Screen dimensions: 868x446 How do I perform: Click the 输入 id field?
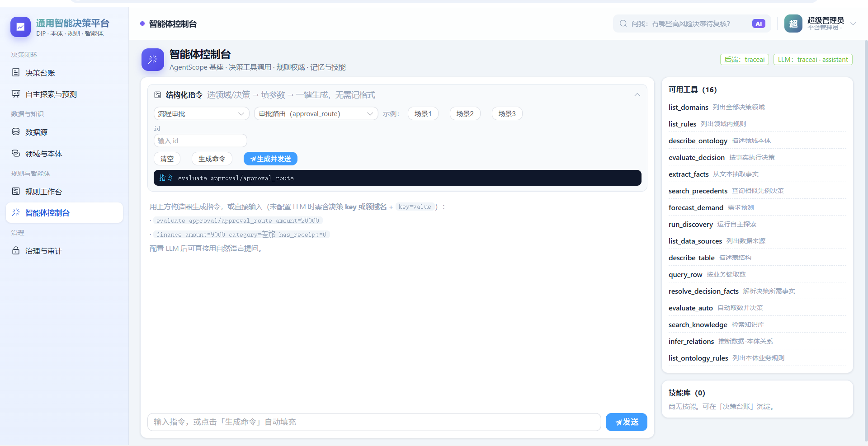(200, 141)
